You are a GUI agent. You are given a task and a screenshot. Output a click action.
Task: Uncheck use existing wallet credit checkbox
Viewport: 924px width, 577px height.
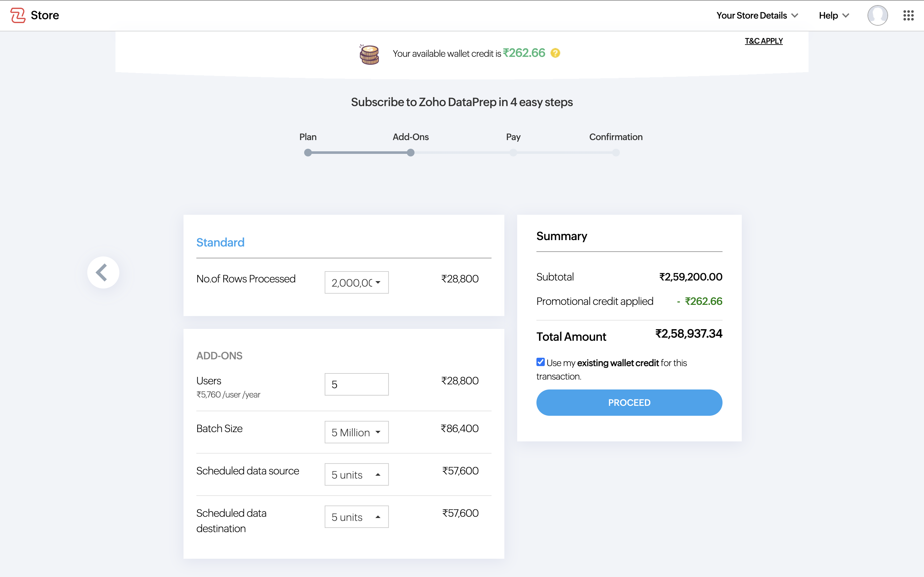point(540,362)
